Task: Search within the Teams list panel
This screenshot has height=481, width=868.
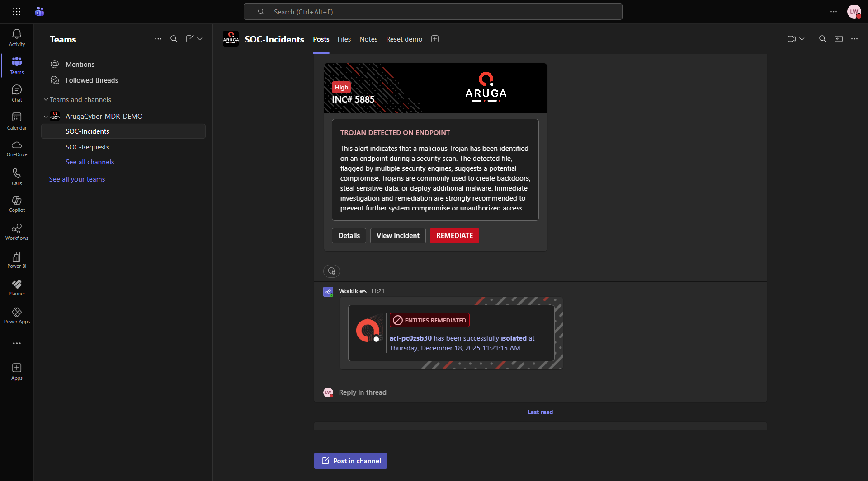Action: click(174, 39)
